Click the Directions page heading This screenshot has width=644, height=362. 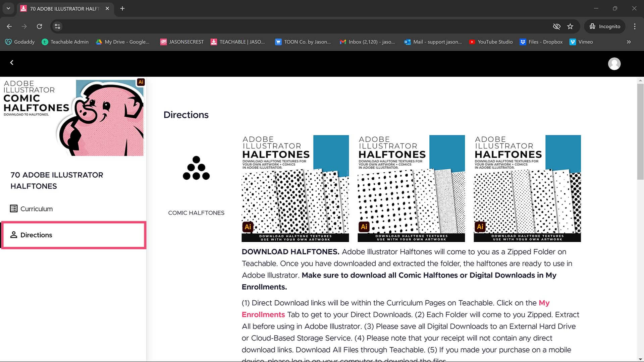pos(186,115)
